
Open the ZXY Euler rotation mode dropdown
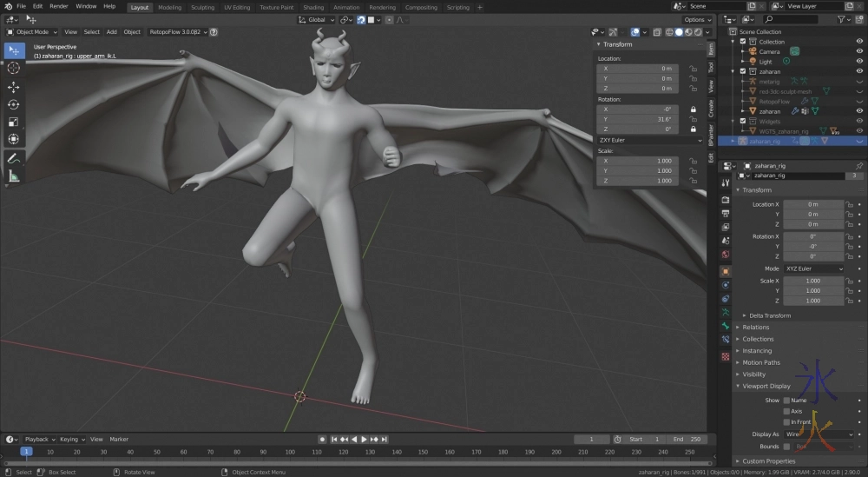pos(649,140)
